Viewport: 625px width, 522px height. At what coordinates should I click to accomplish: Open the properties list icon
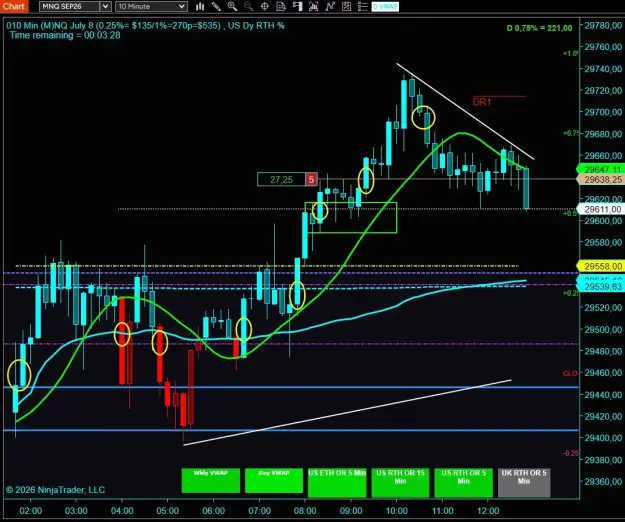362,6
